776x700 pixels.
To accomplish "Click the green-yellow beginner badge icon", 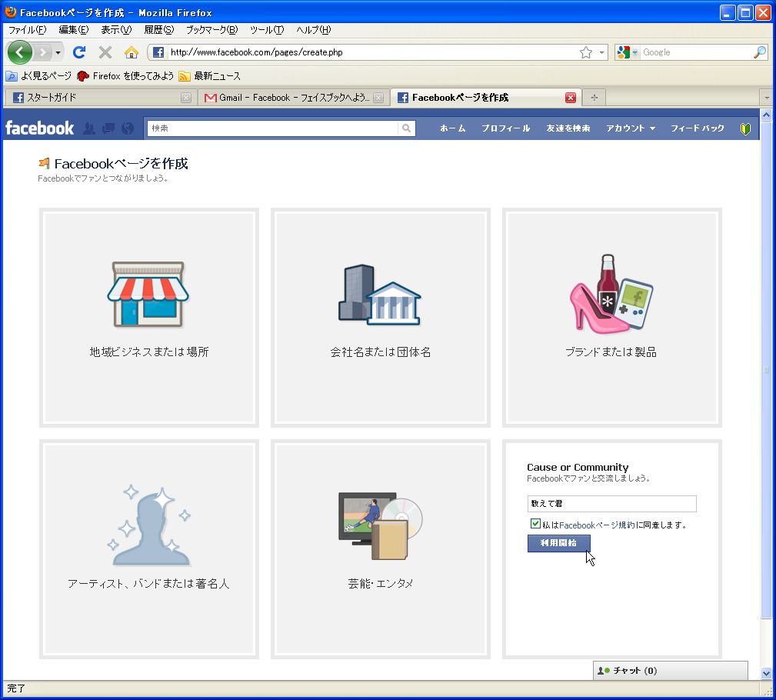I will point(745,128).
